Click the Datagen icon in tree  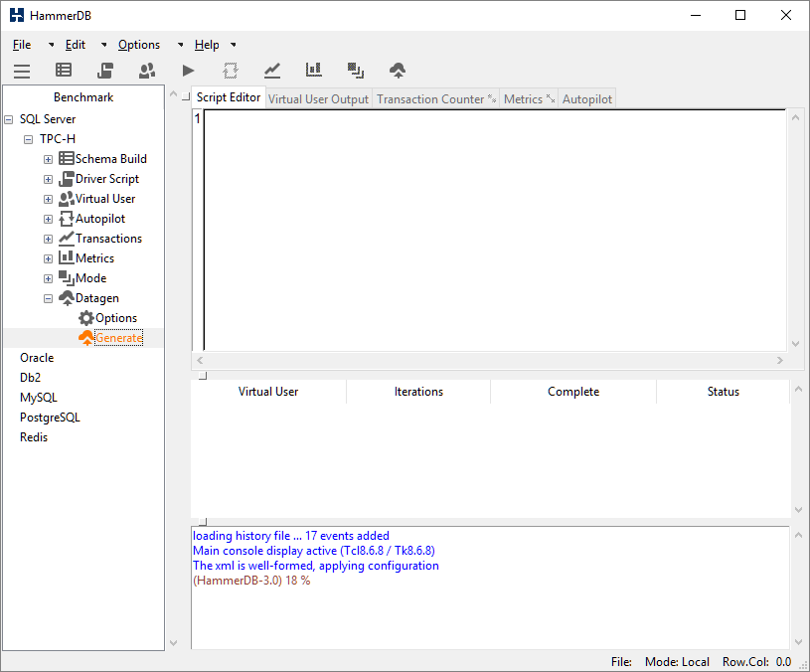(x=67, y=298)
